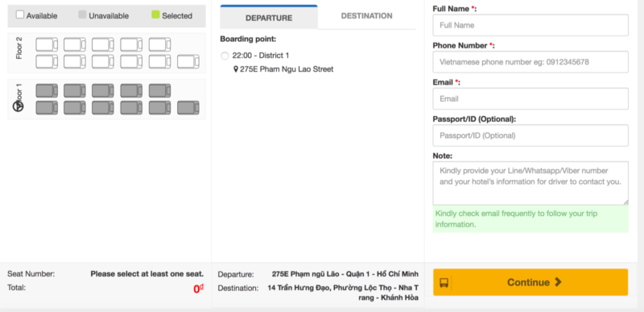Select fifth seat in Floor 2 upper row
Screen dimensions: 644x312
coord(159,44)
